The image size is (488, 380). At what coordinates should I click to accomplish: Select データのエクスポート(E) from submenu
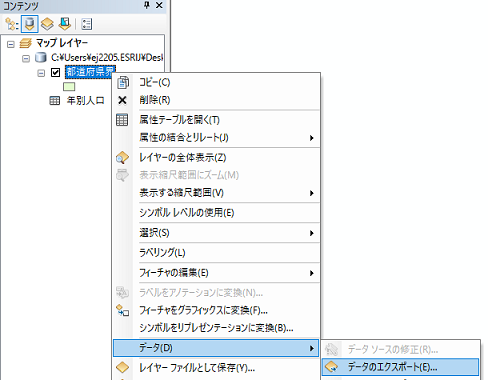click(x=401, y=367)
